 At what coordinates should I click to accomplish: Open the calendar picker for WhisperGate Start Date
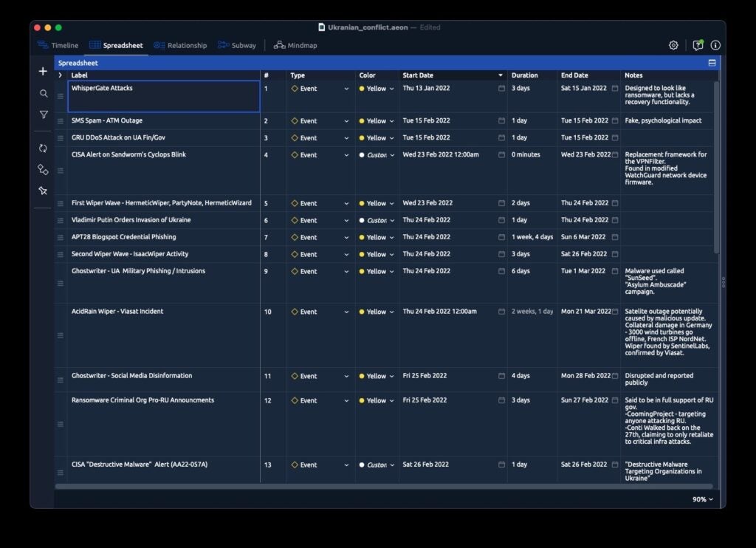point(501,88)
